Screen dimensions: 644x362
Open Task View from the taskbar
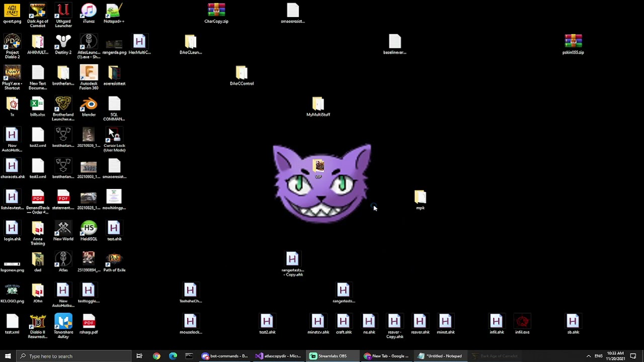pyautogui.click(x=139, y=356)
